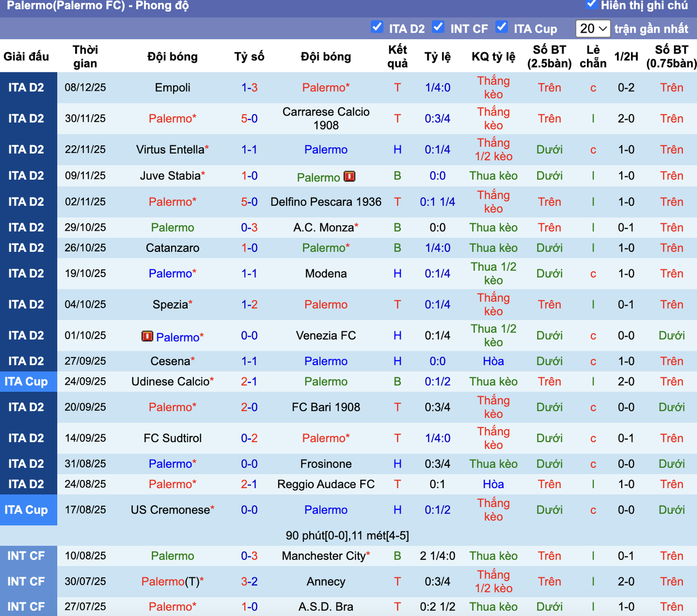This screenshot has height=616, width=697.
Task: Click the 'Giải đấu' column header
Action: 26,57
